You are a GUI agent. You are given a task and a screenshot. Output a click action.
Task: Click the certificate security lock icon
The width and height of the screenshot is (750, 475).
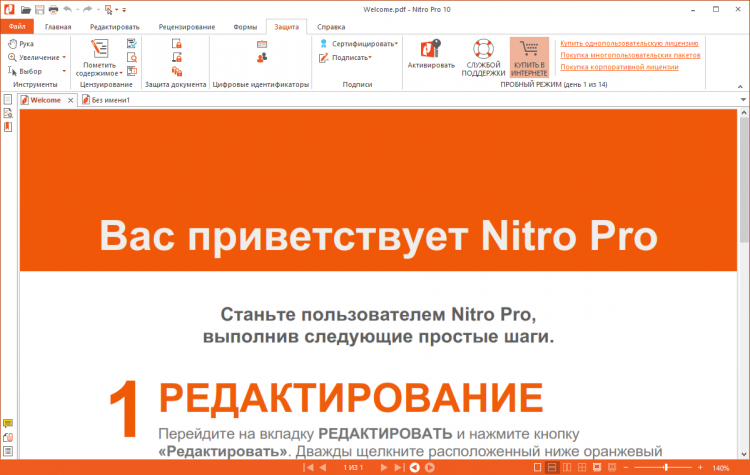coord(176,57)
